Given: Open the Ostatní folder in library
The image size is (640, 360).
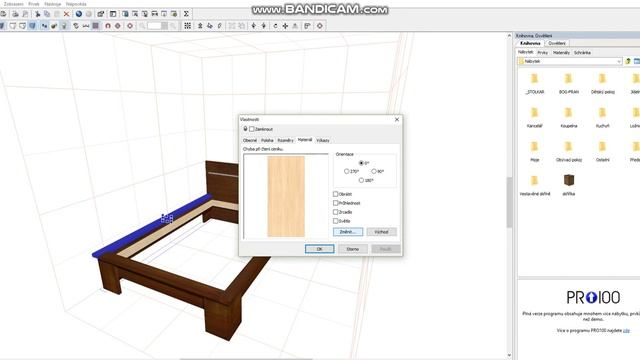Looking at the screenshot, I should click(x=602, y=150).
